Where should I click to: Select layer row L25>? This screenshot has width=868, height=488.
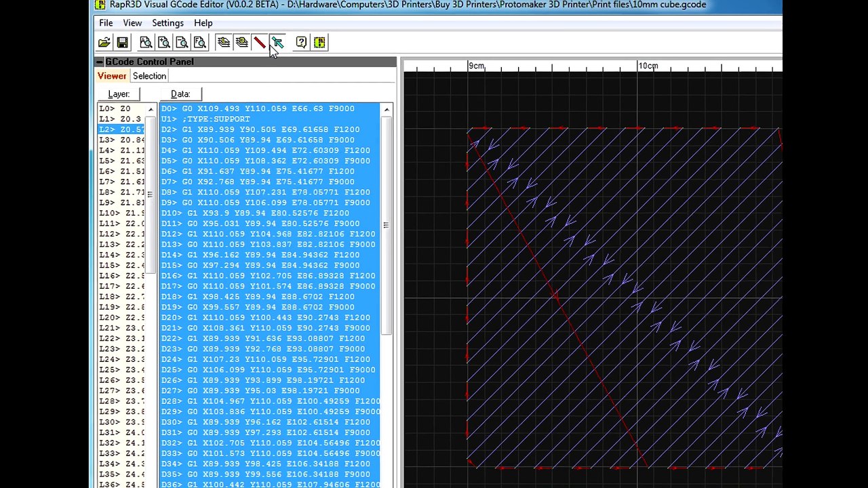[121, 369]
